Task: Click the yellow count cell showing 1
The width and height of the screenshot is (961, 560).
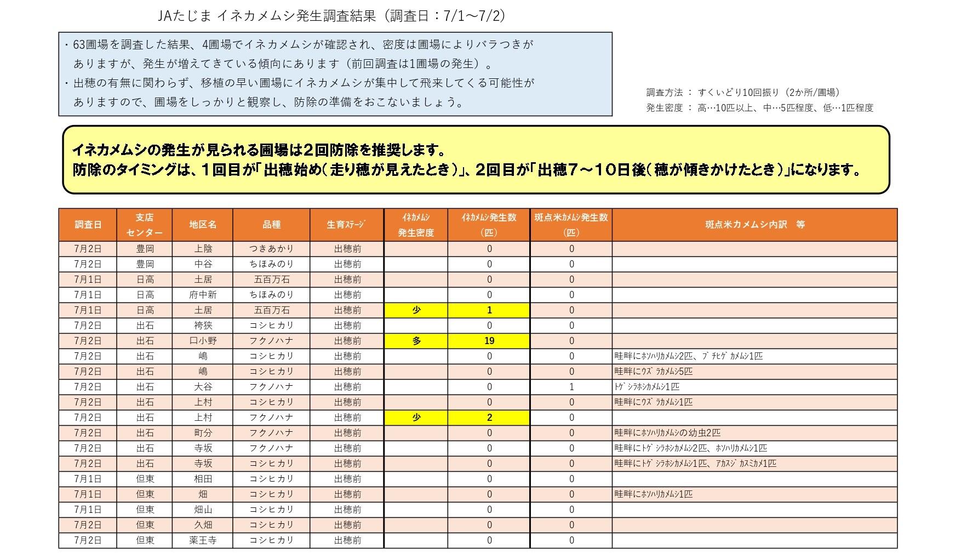Action: [489, 310]
